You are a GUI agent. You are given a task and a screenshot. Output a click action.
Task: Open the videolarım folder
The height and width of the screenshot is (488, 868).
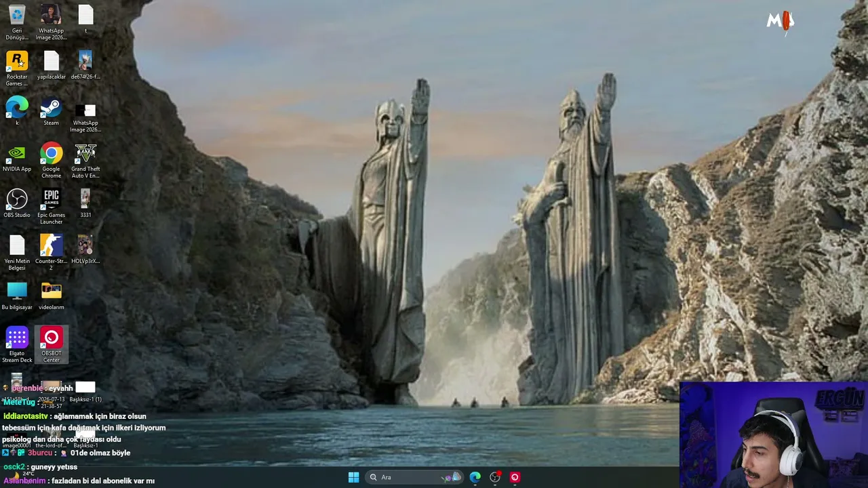click(51, 296)
